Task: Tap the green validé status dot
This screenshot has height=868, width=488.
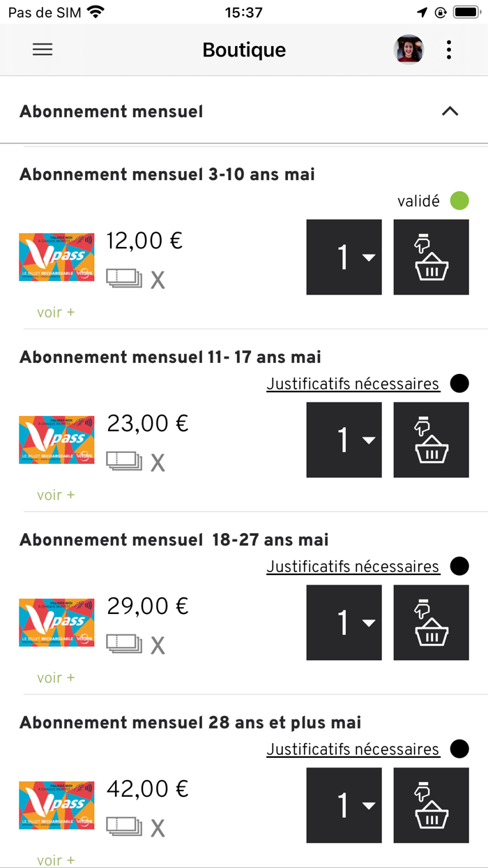Action: 459,201
